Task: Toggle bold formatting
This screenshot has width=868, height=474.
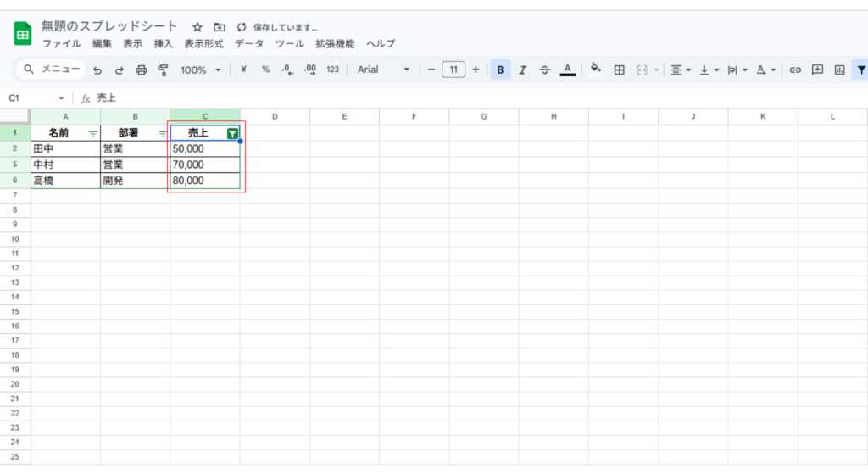Action: point(500,70)
